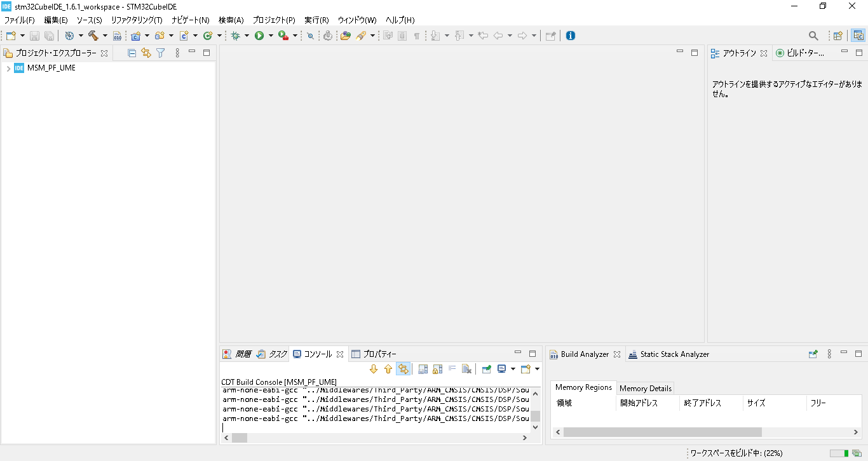Switch to the 問題 tab
The height and width of the screenshot is (461, 868).
coord(236,354)
